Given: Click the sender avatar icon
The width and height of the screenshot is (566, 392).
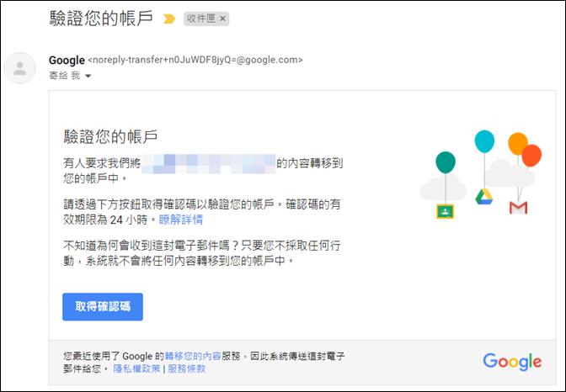Looking at the screenshot, I should 20,68.
